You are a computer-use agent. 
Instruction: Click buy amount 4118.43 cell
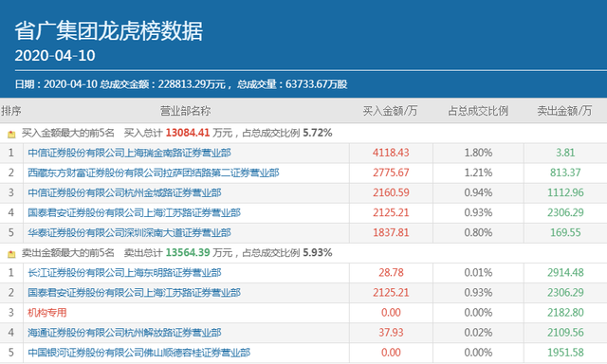(x=391, y=153)
